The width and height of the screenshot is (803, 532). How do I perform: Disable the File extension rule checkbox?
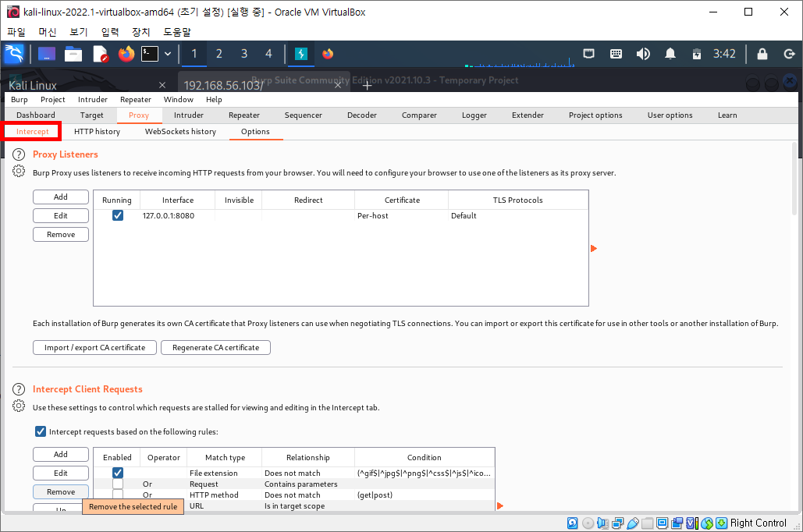click(x=118, y=473)
